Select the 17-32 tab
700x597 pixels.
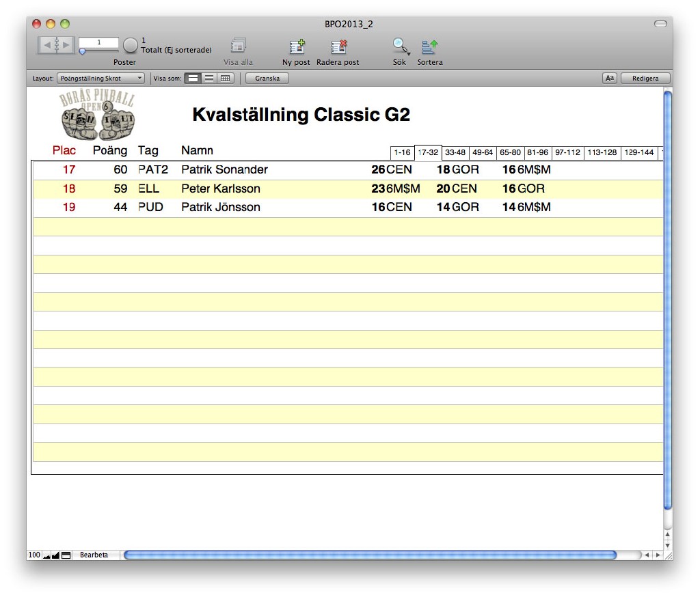[428, 152]
